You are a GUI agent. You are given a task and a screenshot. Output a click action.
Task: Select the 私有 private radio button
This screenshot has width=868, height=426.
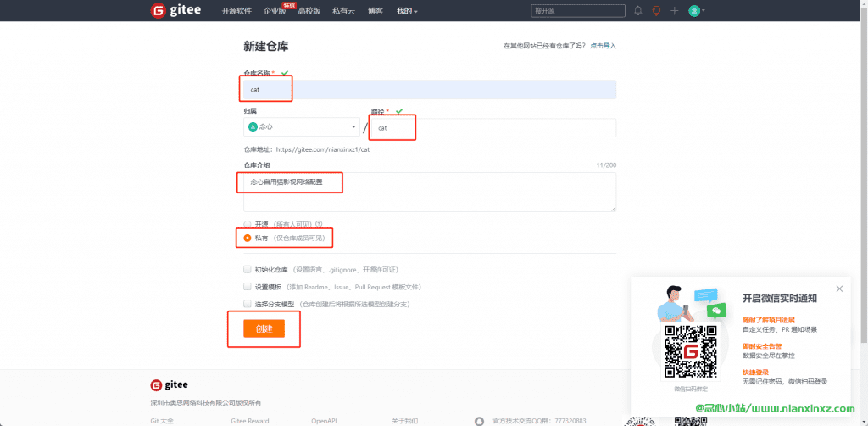(248, 238)
